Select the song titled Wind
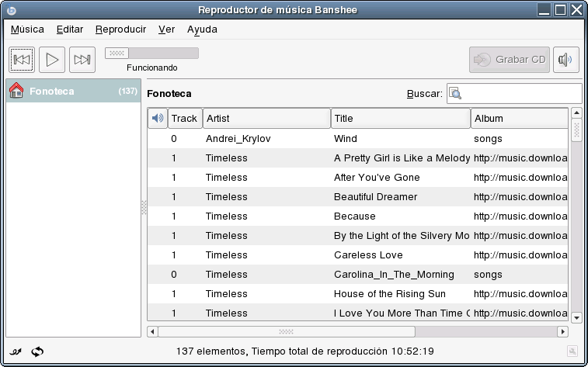 tap(346, 139)
